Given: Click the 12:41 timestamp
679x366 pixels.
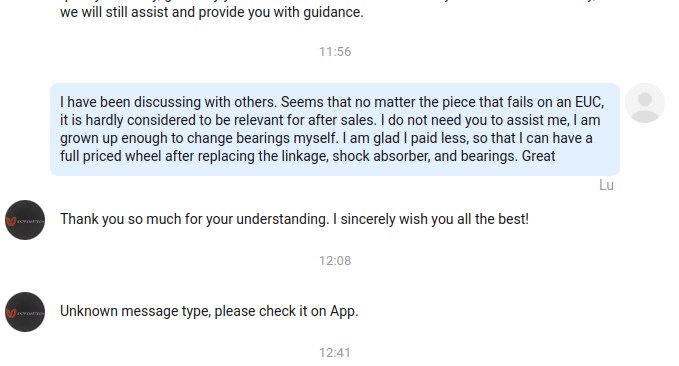Looking at the screenshot, I should [335, 353].
